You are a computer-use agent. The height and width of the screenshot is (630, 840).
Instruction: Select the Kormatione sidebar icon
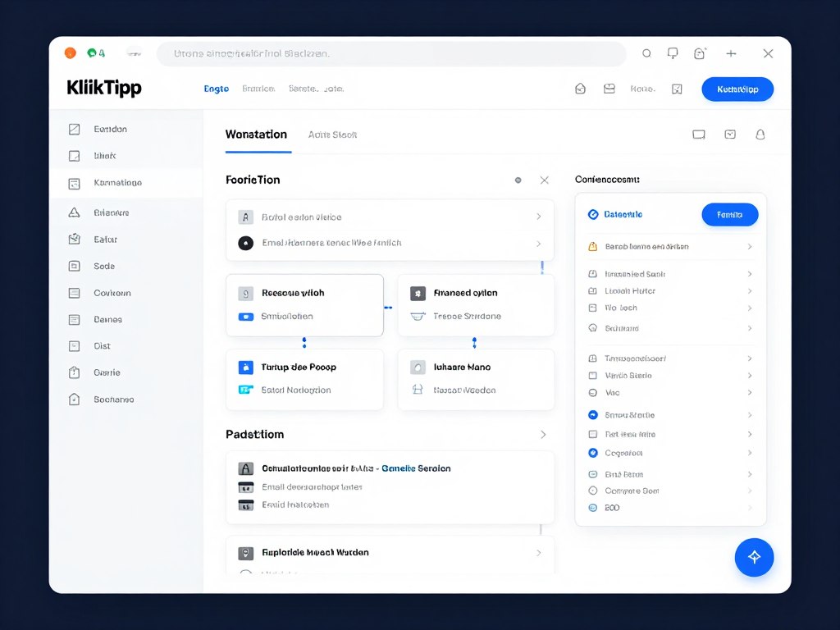[74, 182]
